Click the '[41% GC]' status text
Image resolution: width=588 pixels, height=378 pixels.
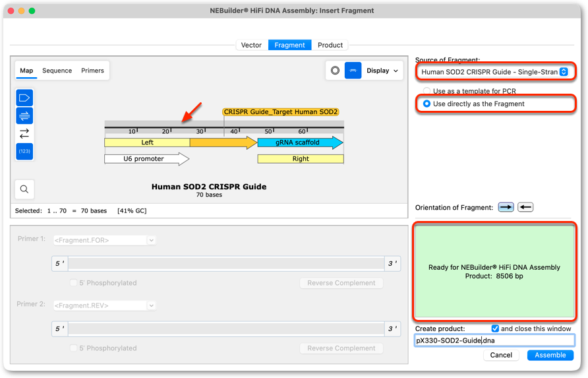(x=132, y=210)
